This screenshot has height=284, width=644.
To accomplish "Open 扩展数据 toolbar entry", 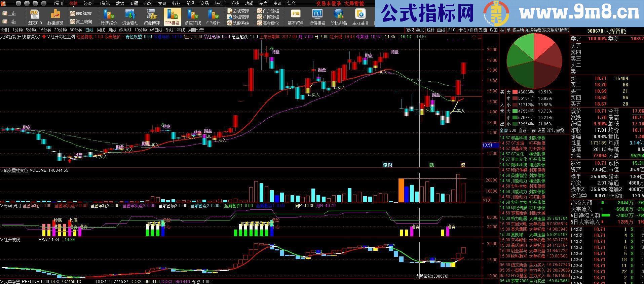I will click(268, 17).
